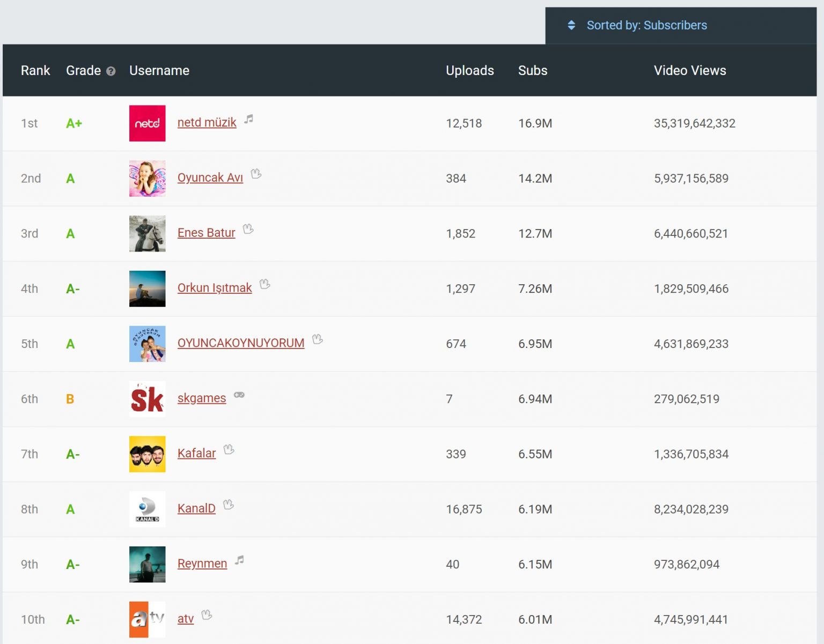Click the Uploads column header
Viewport: 824px width, 644px height.
click(469, 71)
